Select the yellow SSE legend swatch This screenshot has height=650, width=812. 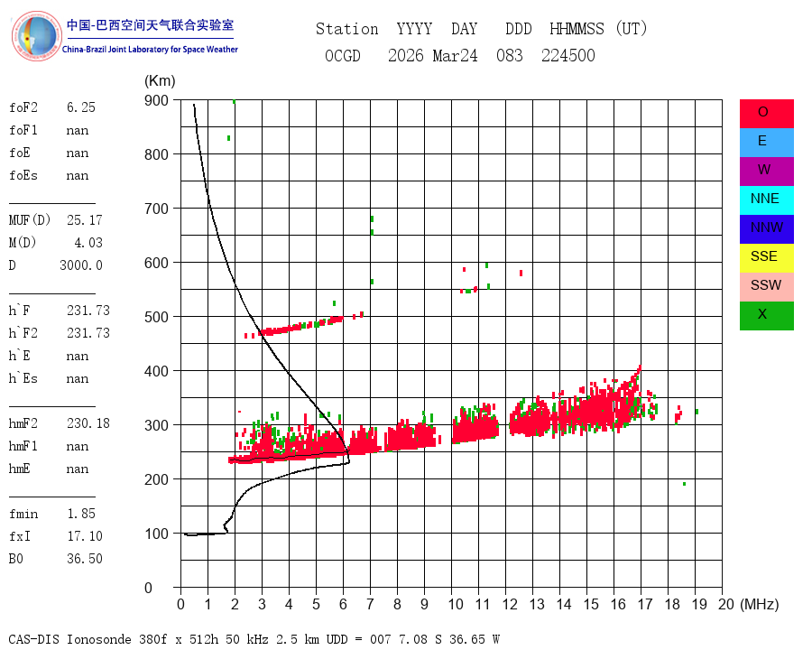point(766,257)
